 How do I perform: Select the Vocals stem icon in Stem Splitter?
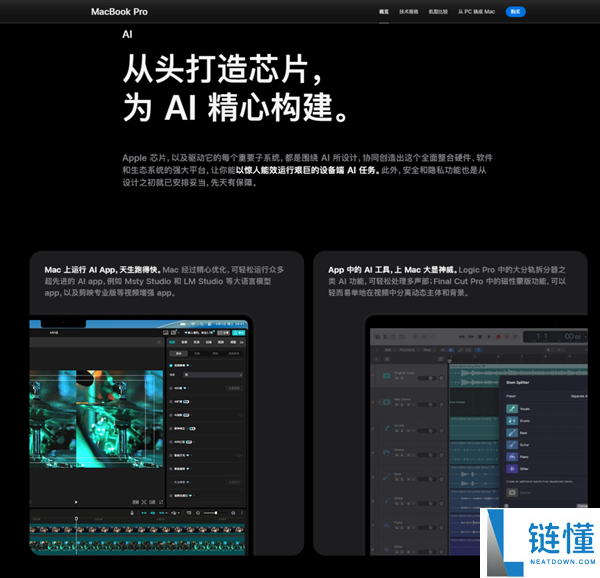[512, 409]
